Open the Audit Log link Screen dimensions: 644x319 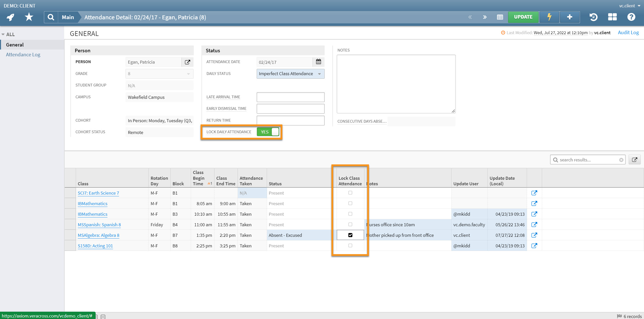pos(628,32)
